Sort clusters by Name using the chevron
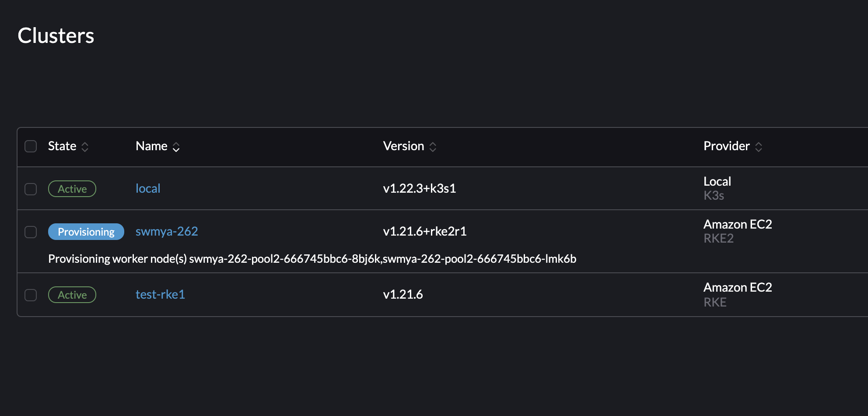The image size is (868, 416). pyautogui.click(x=176, y=148)
